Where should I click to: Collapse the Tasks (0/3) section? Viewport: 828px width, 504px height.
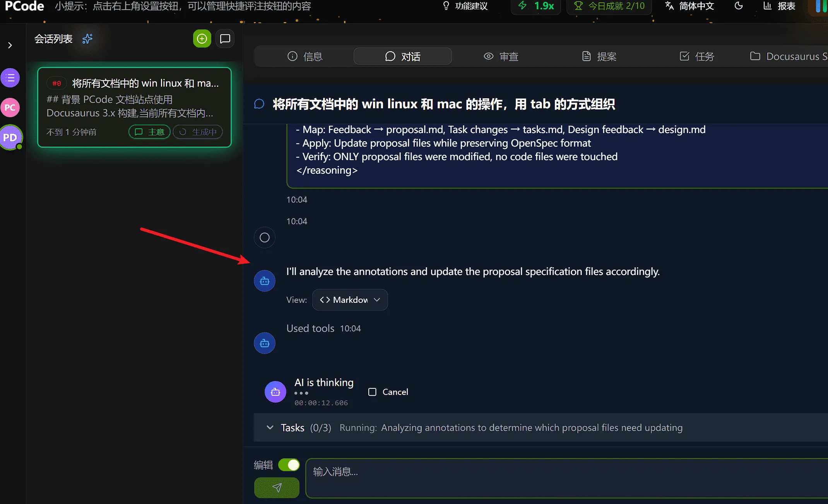(270, 427)
